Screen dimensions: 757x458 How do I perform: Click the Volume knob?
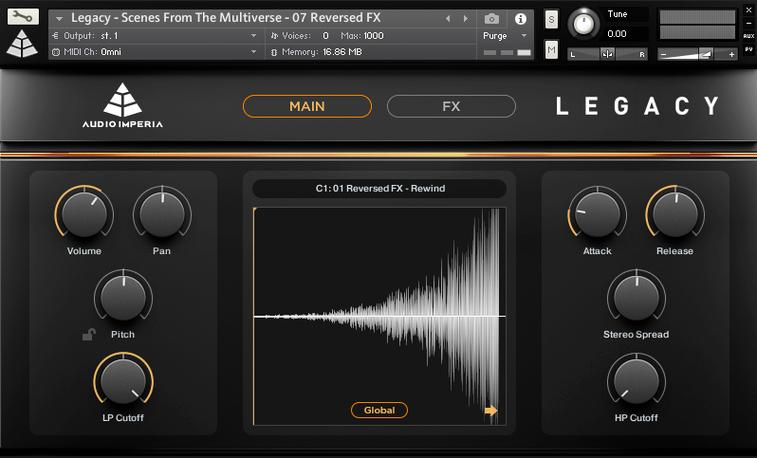coord(84,213)
